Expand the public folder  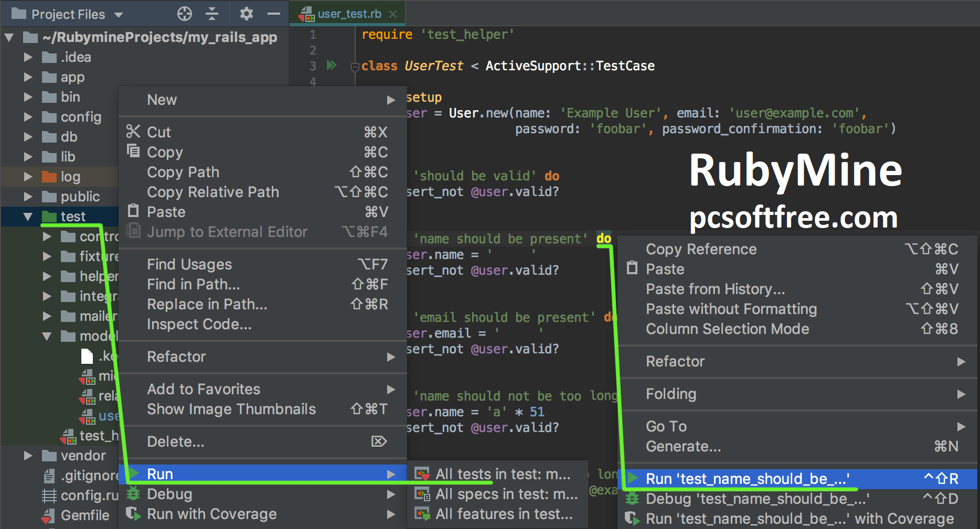tap(28, 197)
